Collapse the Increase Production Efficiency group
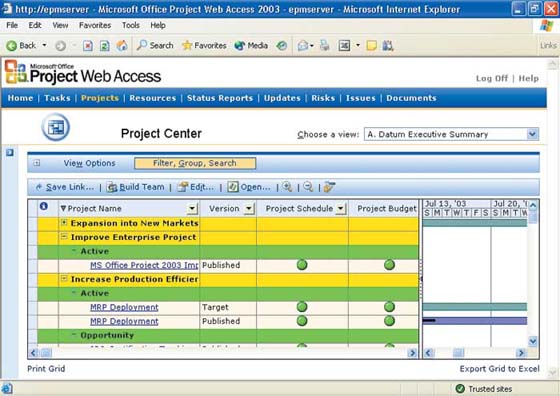The width and height of the screenshot is (560, 396). coord(64,279)
